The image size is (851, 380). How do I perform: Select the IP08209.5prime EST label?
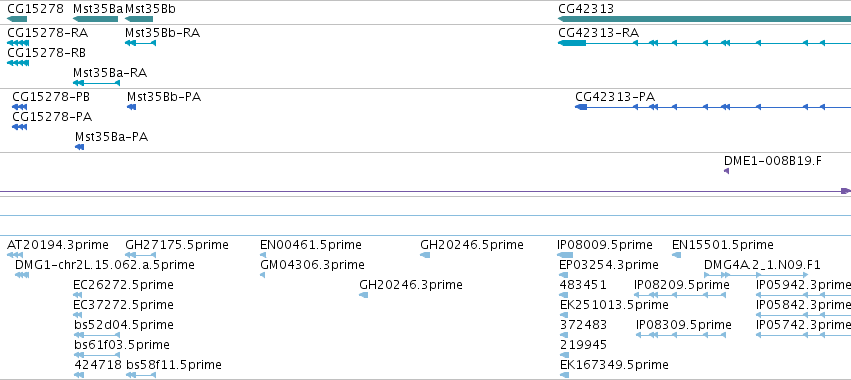(x=682, y=284)
